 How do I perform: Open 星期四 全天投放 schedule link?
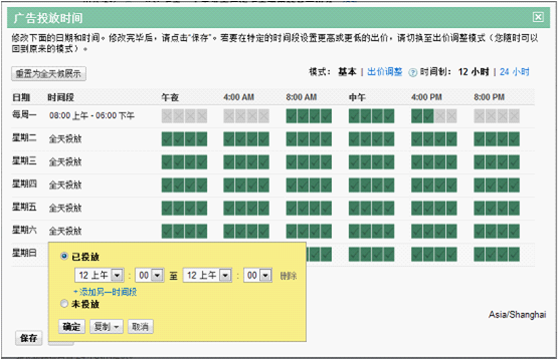[x=65, y=185]
